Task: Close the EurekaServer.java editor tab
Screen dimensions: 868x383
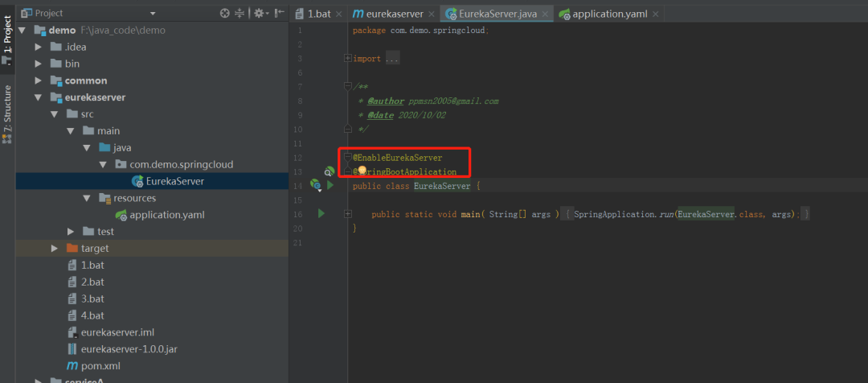Action: point(545,14)
